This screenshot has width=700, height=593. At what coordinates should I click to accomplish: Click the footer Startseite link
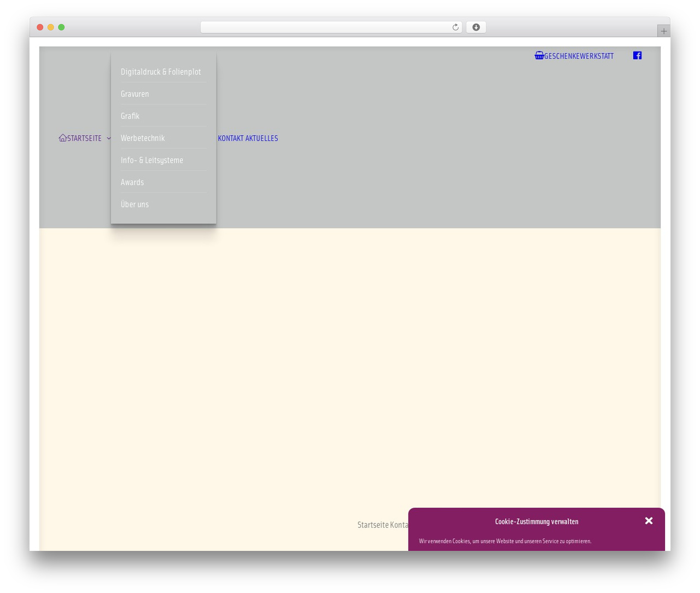tap(373, 525)
